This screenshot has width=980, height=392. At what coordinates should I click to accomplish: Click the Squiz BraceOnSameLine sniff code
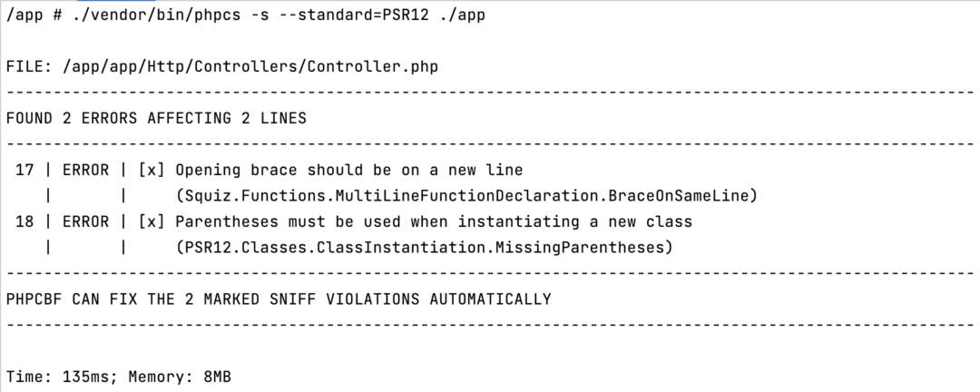pos(466,195)
